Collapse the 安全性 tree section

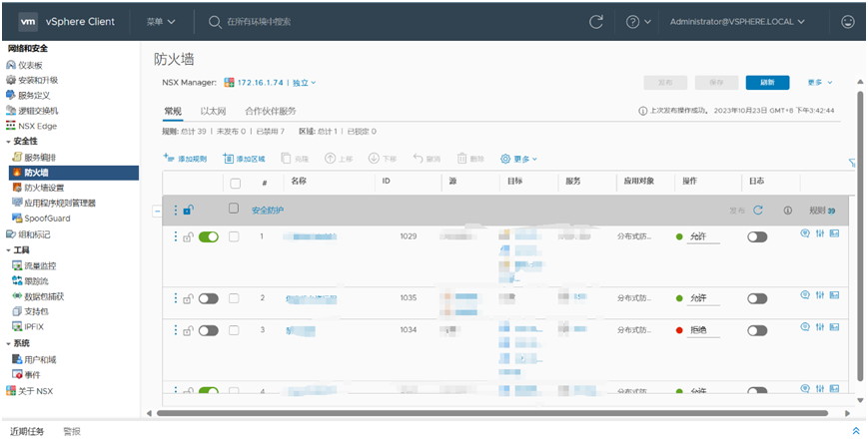[x=8, y=142]
